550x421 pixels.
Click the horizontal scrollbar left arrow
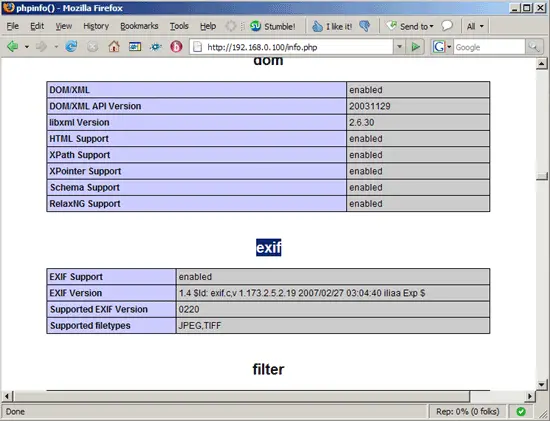point(7,396)
